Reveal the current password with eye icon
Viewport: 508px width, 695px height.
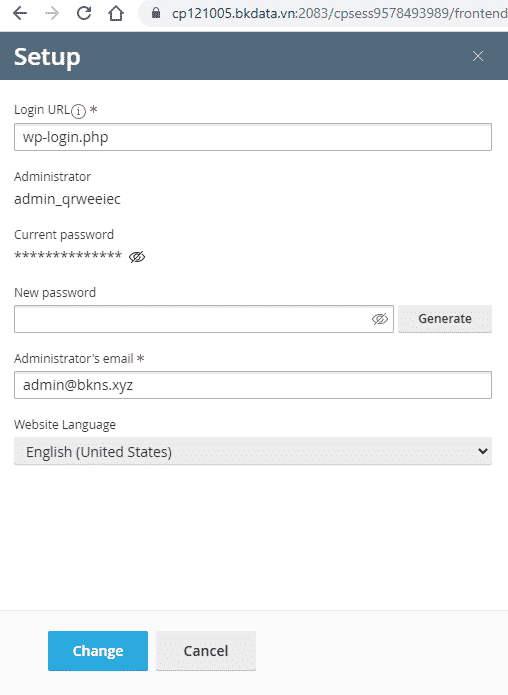click(137, 257)
